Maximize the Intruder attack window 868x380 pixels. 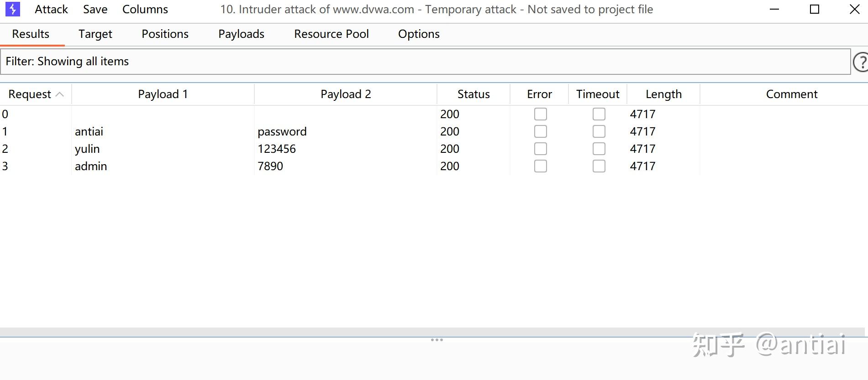point(814,9)
